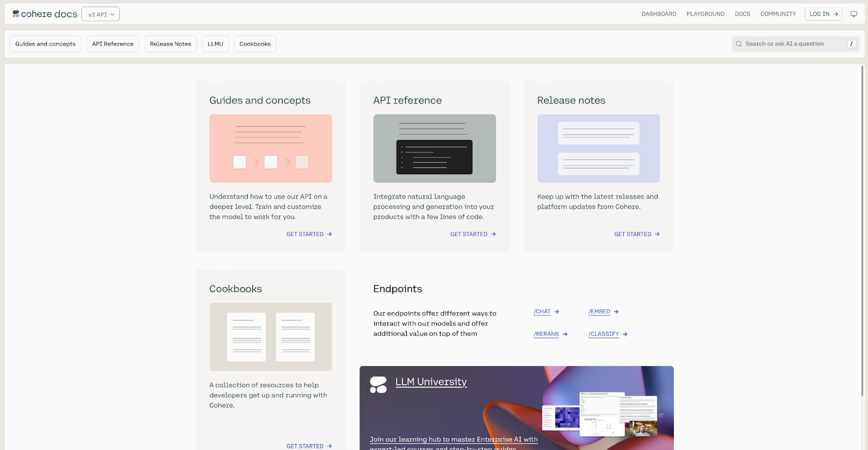Click the Cohere docs logo
The image size is (868, 450).
(45, 14)
